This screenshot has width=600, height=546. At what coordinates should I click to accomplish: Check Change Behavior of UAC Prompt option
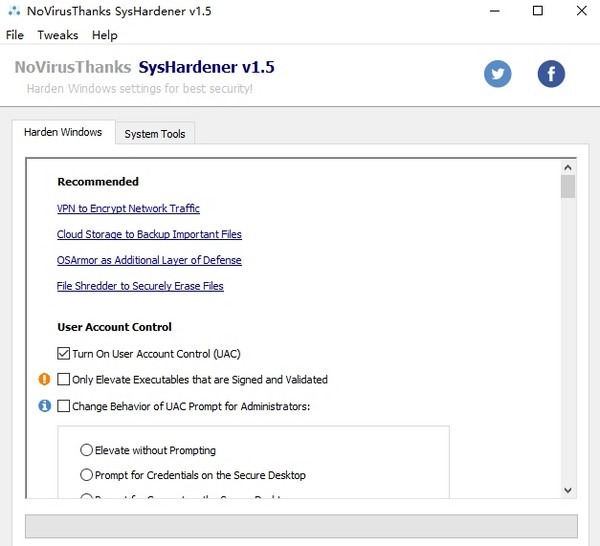coord(64,406)
